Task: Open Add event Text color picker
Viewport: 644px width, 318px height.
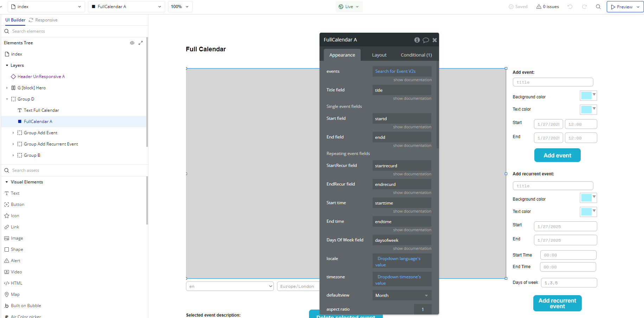Action: pos(588,110)
